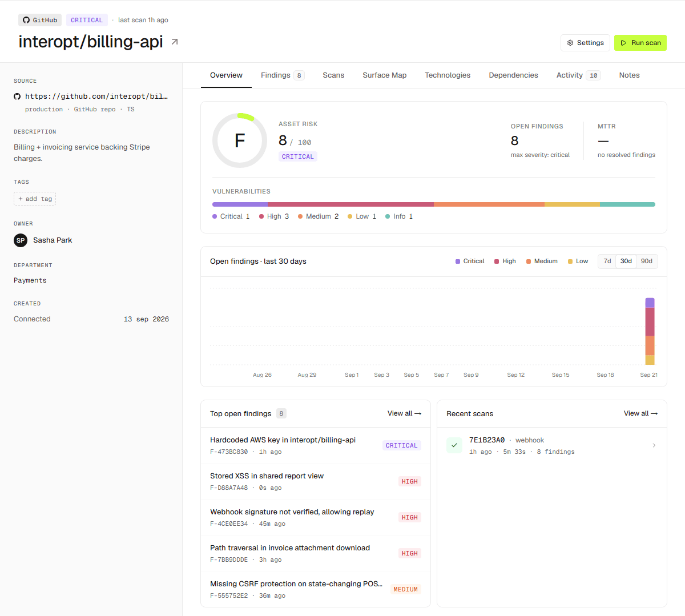Add a tag with the add tag button
The width and height of the screenshot is (685, 616).
tap(35, 199)
